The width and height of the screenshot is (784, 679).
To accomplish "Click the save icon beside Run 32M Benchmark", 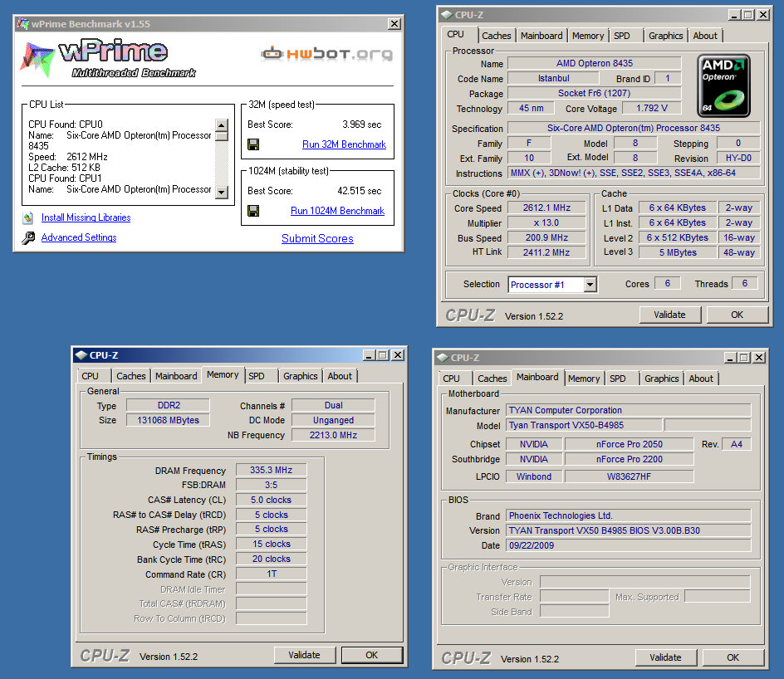I will pyautogui.click(x=253, y=144).
